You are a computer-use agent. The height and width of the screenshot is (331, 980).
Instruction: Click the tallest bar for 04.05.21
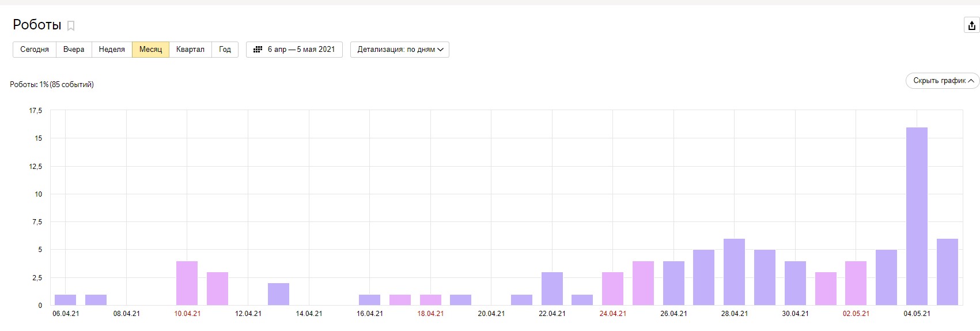point(917,216)
